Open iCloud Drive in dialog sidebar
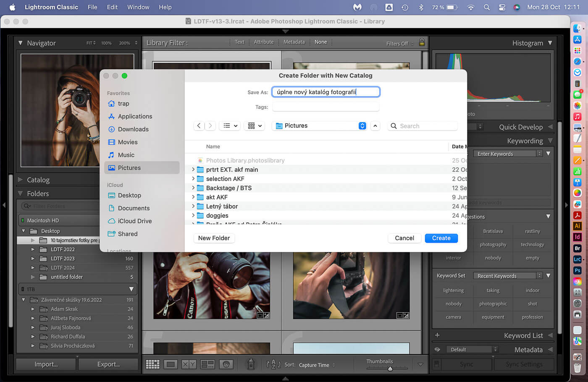Image resolution: width=588 pixels, height=382 pixels. pyautogui.click(x=130, y=221)
